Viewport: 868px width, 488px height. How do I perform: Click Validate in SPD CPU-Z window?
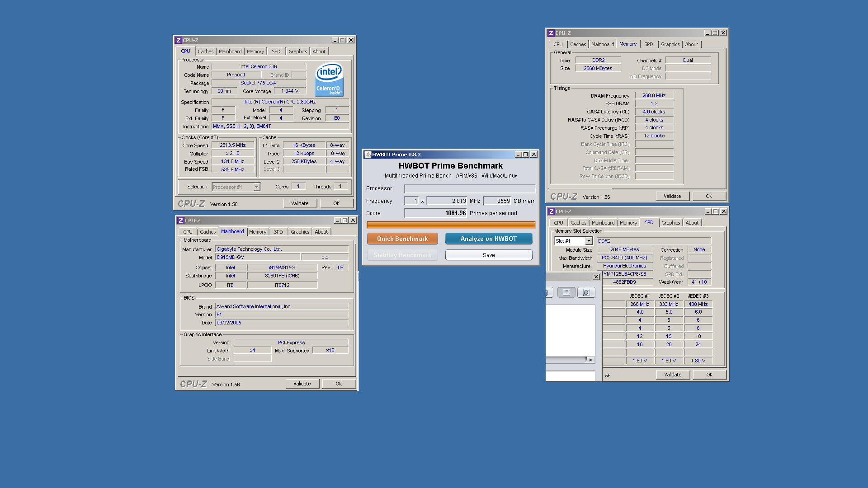tap(673, 375)
